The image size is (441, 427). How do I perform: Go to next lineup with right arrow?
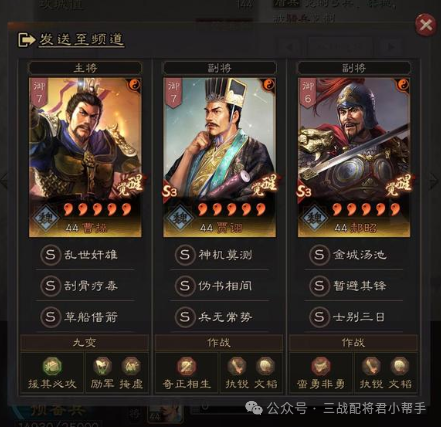[x=434, y=181]
